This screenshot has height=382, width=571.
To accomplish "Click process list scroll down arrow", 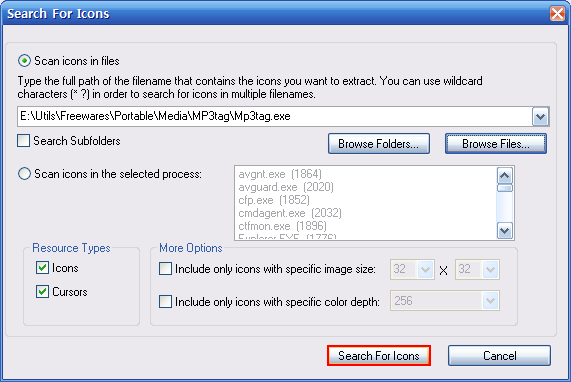I will point(505,231).
